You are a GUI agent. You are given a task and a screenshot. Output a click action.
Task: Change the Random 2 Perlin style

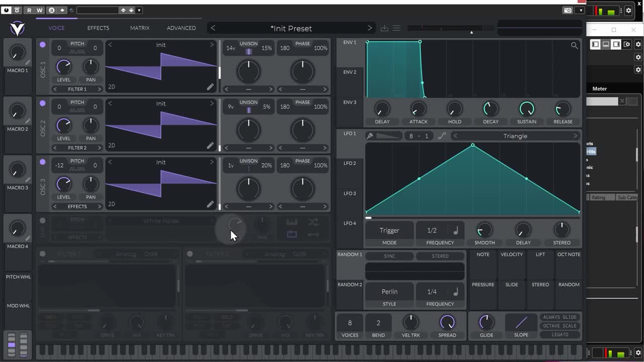coord(389,292)
